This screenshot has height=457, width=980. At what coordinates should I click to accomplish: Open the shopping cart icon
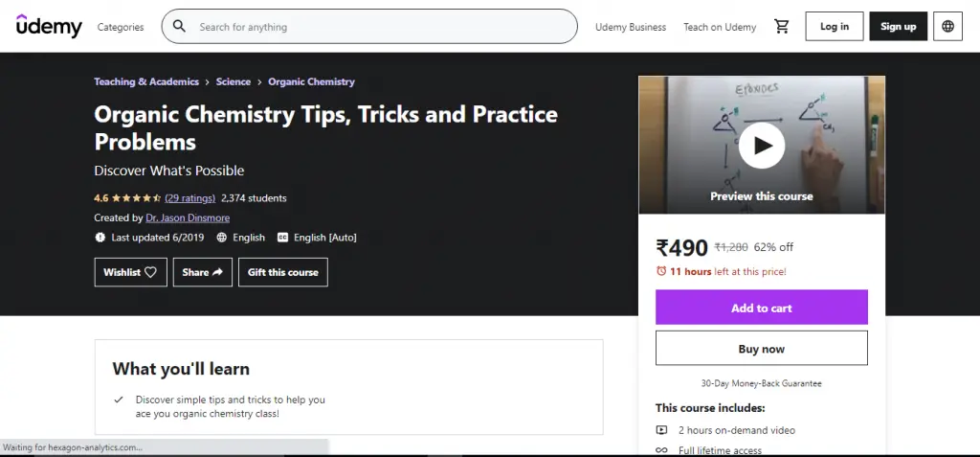pyautogui.click(x=782, y=27)
